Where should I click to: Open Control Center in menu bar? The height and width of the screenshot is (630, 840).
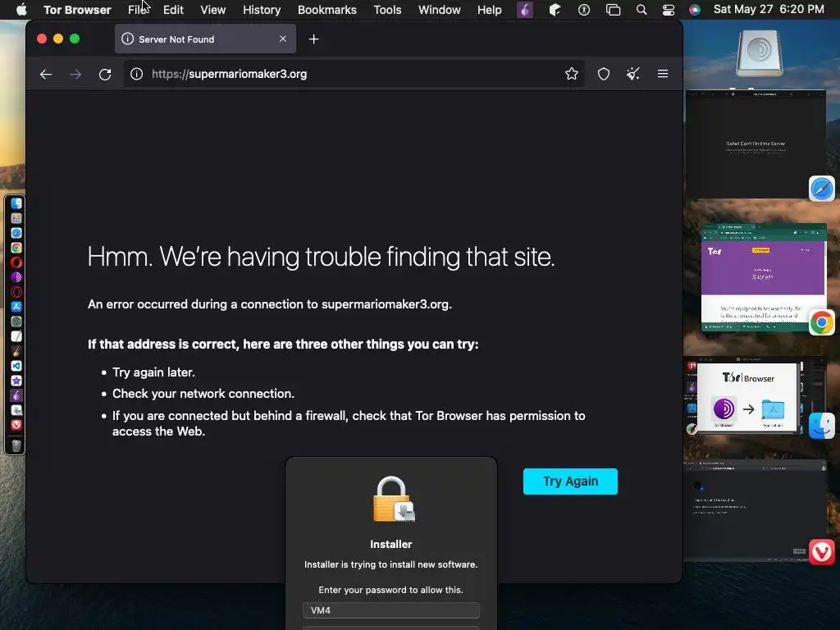click(x=668, y=10)
